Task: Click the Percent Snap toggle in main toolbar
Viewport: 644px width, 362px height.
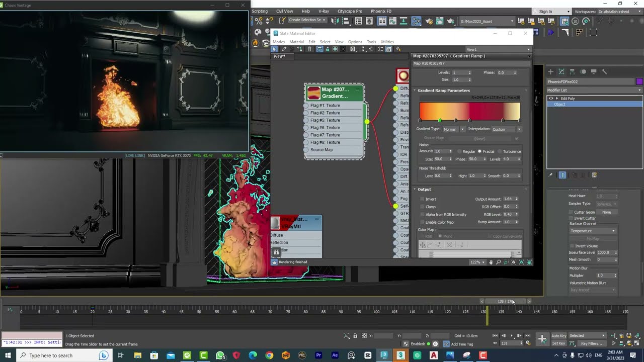Action: click(x=259, y=21)
